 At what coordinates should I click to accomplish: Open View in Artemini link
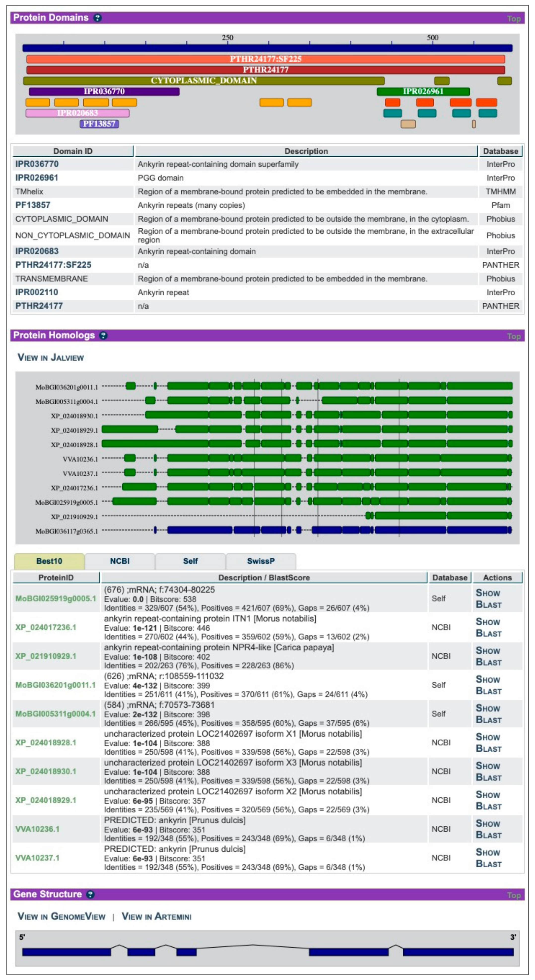click(156, 916)
